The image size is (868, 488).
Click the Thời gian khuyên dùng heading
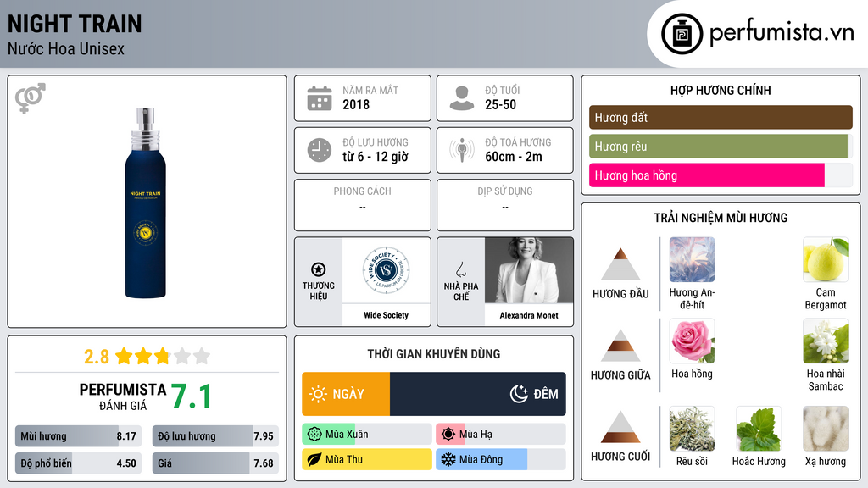click(434, 353)
